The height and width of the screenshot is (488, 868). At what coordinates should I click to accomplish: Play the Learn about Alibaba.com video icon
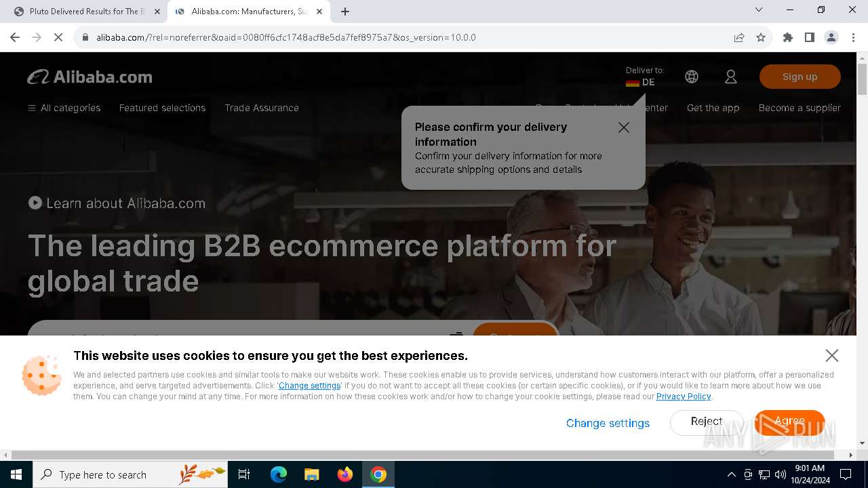[35, 203]
